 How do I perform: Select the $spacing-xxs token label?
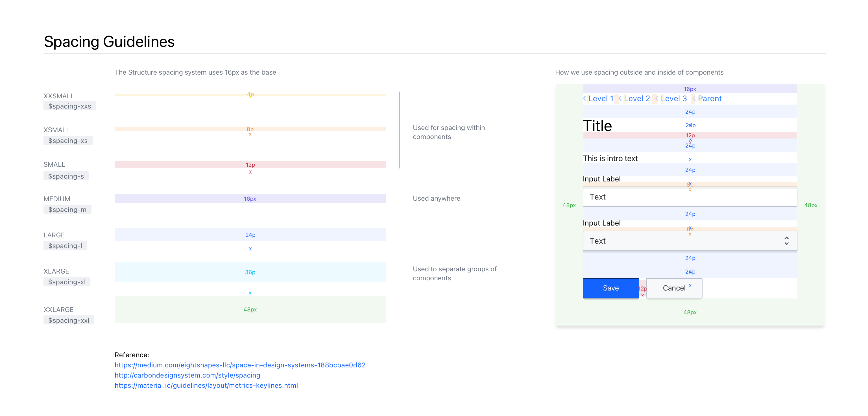coord(70,106)
